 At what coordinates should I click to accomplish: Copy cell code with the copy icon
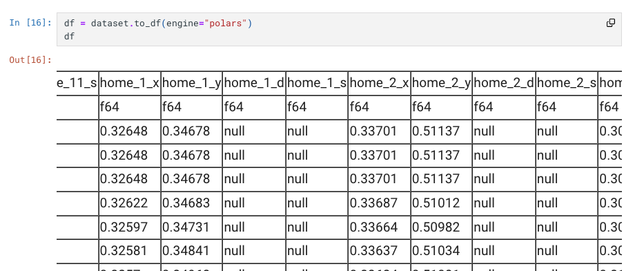point(611,23)
